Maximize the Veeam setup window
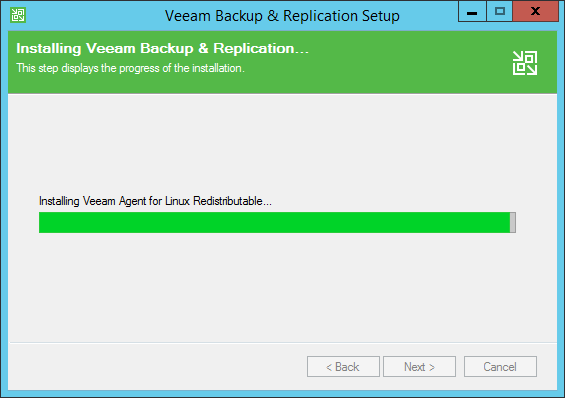This screenshot has width=565, height=398. 500,12
